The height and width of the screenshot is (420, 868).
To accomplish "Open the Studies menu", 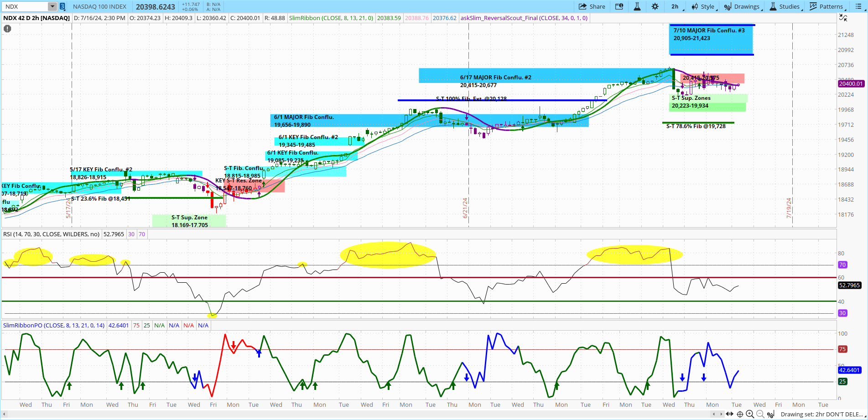I will 785,6.
